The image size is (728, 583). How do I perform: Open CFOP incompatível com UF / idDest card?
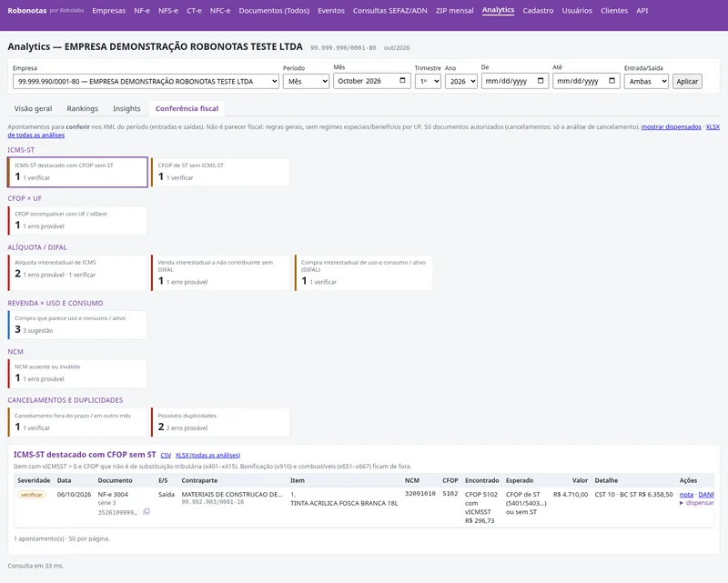(x=77, y=220)
